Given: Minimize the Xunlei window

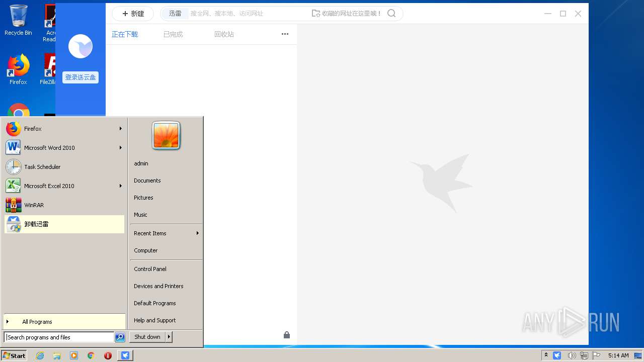Looking at the screenshot, I should [x=548, y=14].
